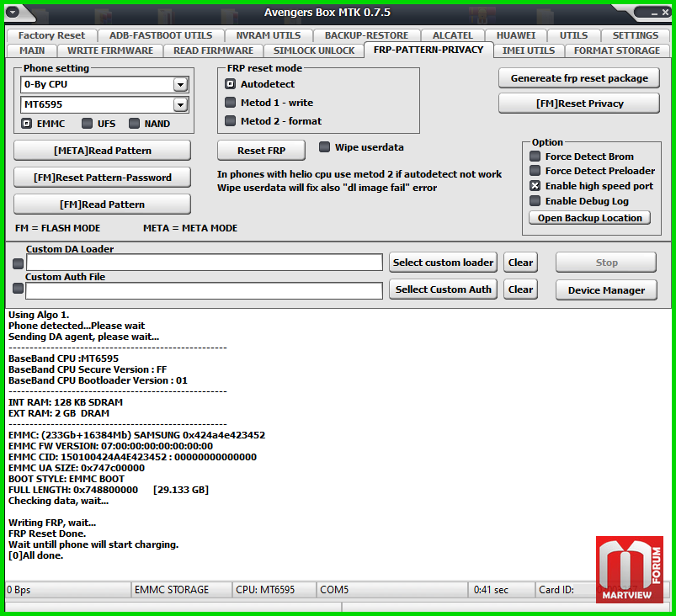Clear the custom DA loader path
This screenshot has height=616, width=676.
coord(520,263)
